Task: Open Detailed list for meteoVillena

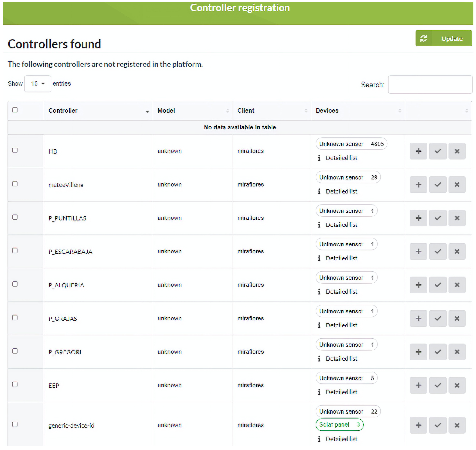Action: 341,191
